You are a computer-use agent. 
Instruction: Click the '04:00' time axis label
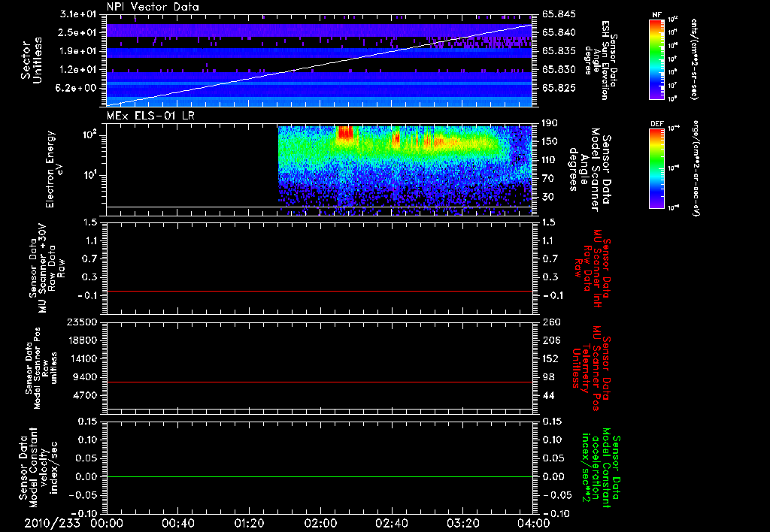[x=534, y=523]
